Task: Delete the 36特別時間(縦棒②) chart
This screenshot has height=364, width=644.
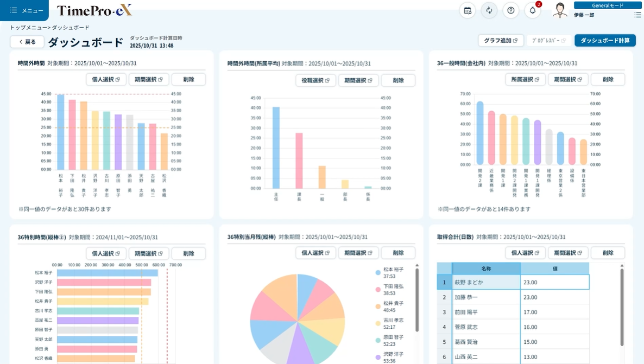Action: coord(188,253)
